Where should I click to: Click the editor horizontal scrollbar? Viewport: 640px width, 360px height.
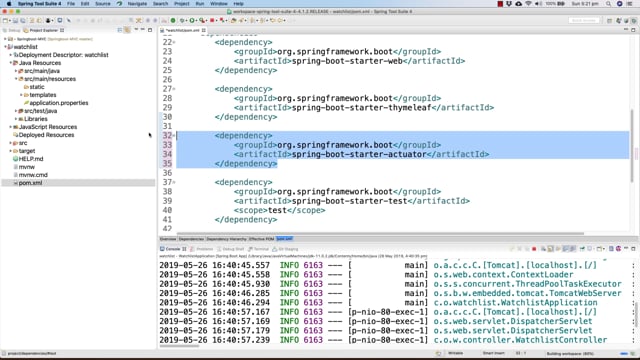(380, 233)
